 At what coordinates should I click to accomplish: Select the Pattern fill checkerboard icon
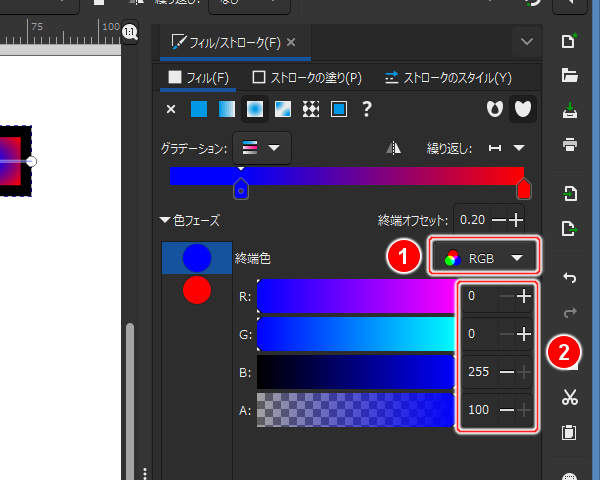311,109
